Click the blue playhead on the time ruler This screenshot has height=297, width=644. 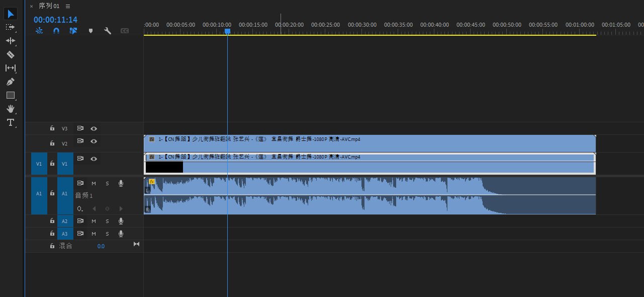click(227, 31)
